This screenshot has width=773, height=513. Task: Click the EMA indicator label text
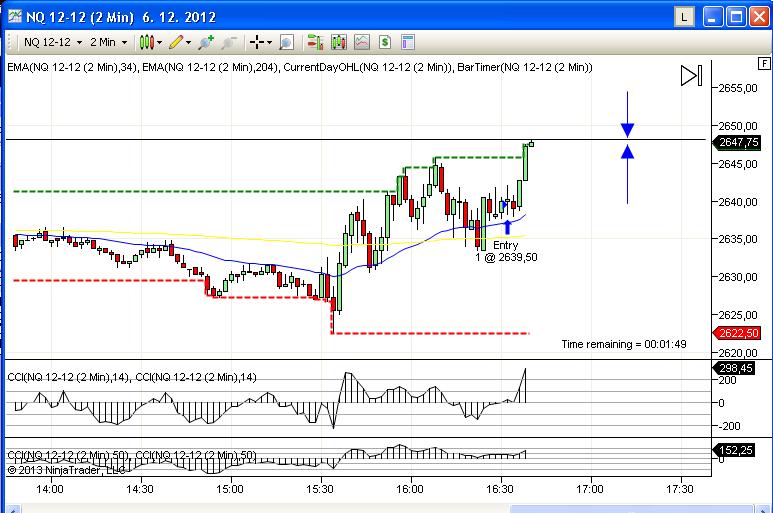click(x=300, y=68)
